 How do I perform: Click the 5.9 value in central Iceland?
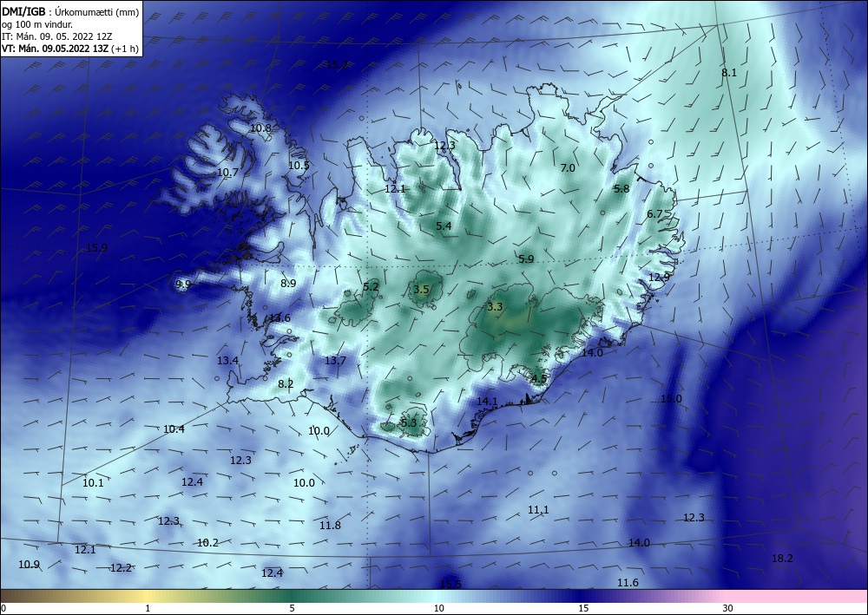526,258
